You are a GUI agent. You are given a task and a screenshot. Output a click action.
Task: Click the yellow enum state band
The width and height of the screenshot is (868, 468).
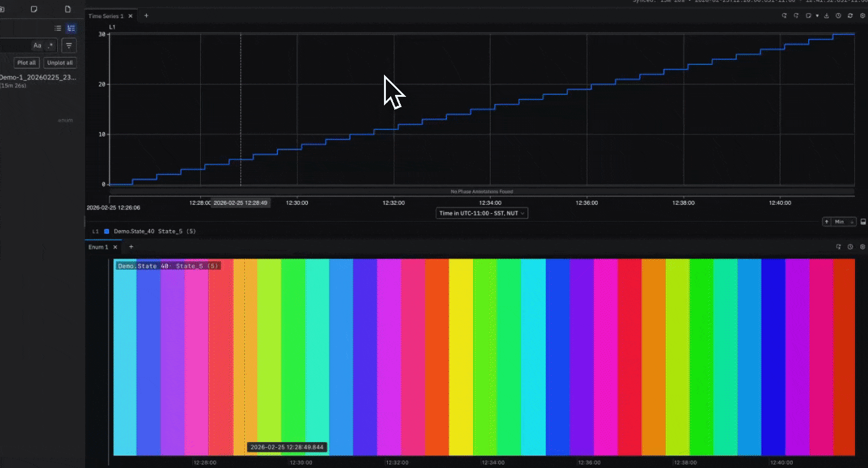[x=461, y=357]
